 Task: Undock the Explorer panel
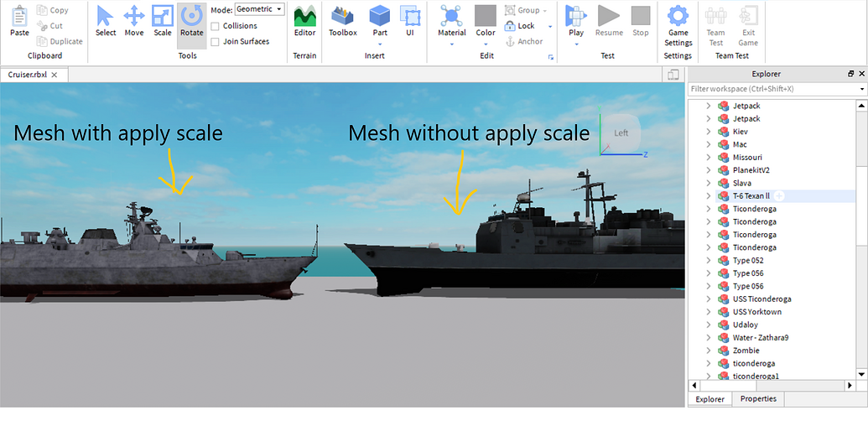click(x=851, y=74)
